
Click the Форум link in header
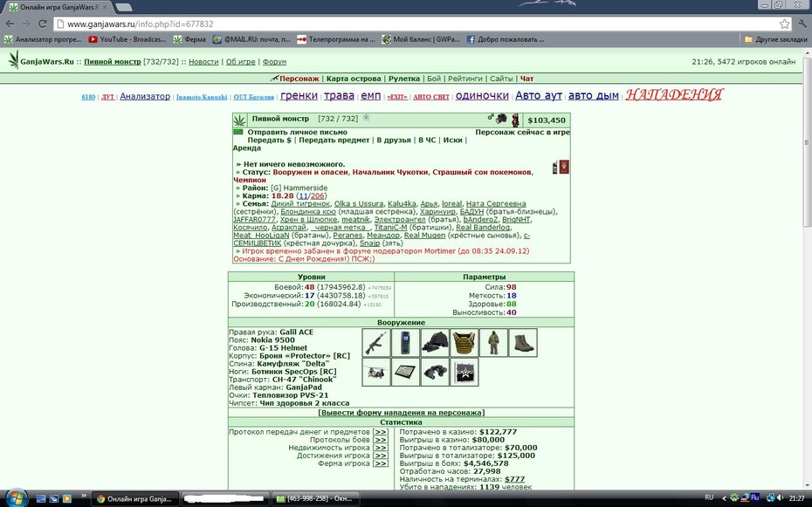[x=274, y=62]
